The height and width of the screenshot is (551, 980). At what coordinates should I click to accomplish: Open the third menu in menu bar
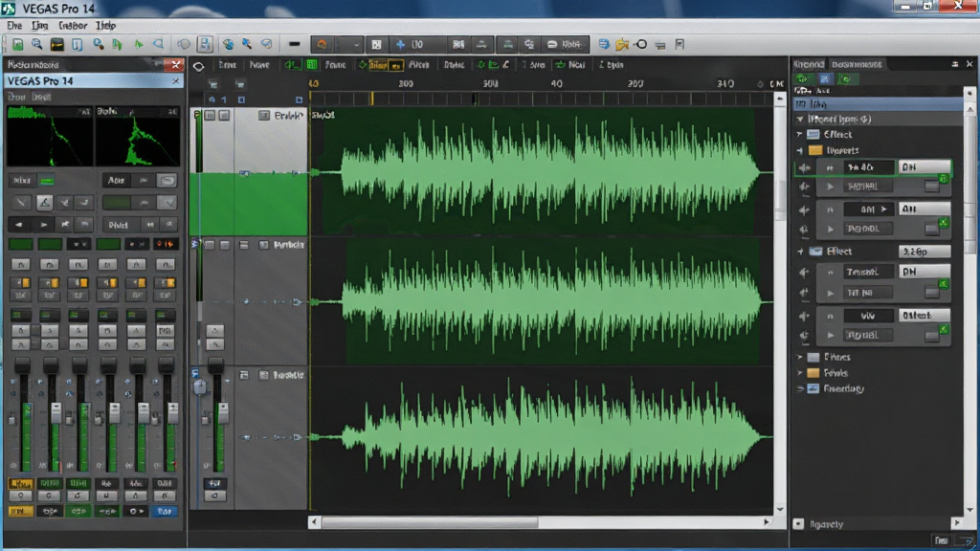pos(73,26)
